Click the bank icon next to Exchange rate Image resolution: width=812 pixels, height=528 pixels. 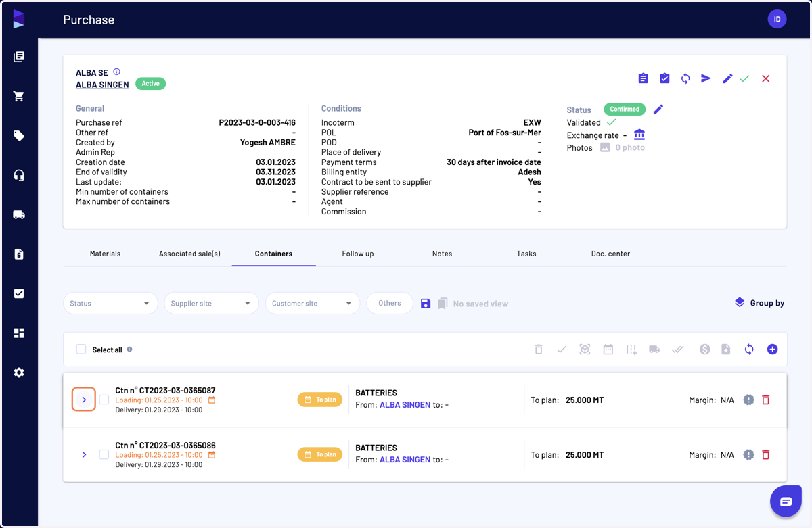(x=639, y=135)
